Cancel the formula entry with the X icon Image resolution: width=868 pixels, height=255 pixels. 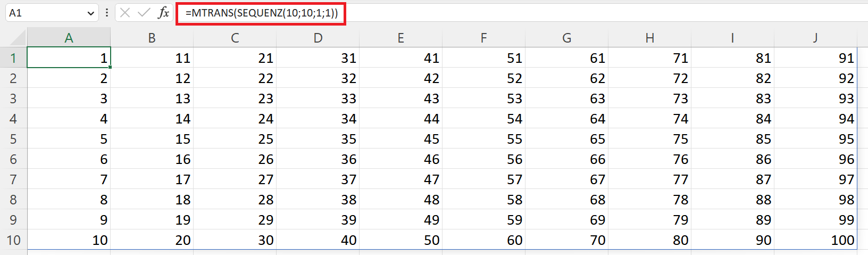(x=125, y=13)
